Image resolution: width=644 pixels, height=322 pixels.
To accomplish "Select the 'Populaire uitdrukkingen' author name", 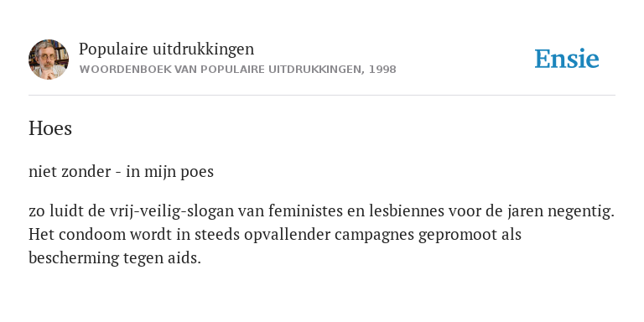I will tap(166, 49).
